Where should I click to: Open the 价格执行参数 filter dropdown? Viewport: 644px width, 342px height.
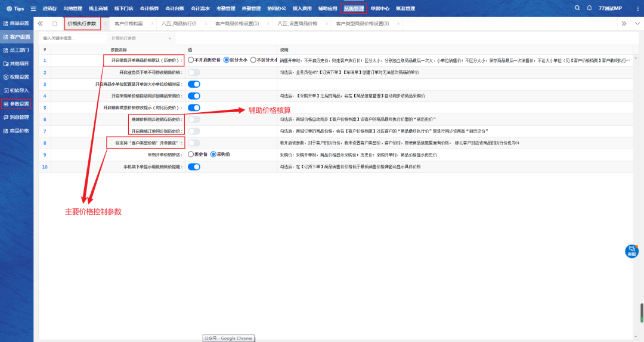pos(141,38)
